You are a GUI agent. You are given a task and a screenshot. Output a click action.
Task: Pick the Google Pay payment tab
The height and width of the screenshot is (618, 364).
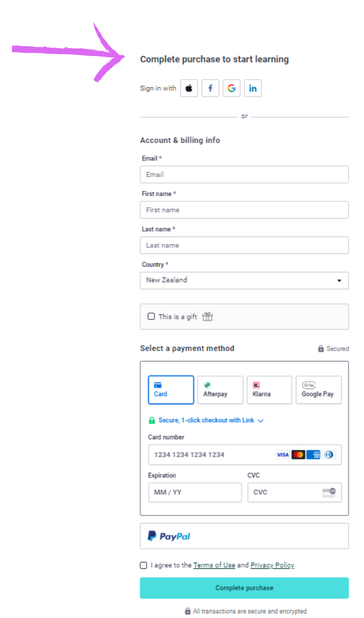point(318,390)
